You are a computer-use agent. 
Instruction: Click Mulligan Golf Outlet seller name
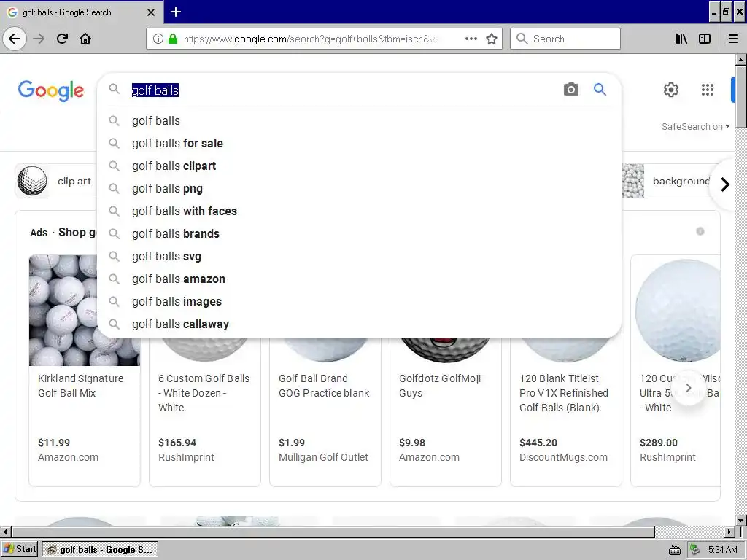(323, 457)
